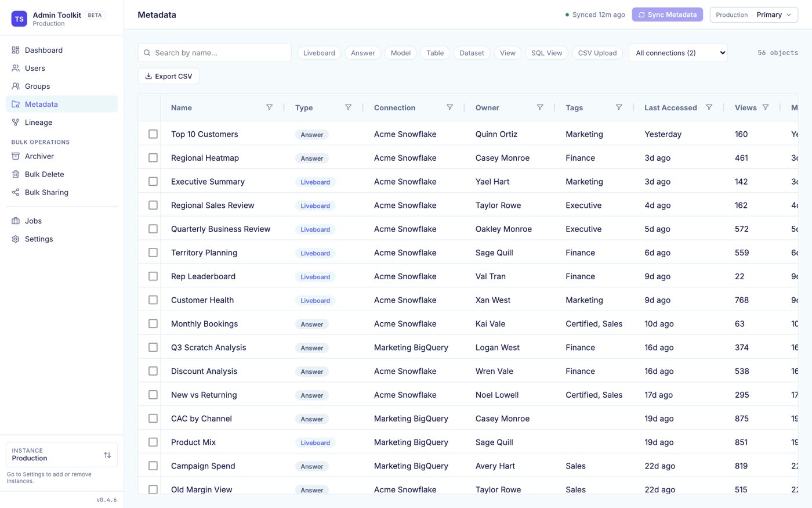Open filter icon on Type column
The width and height of the screenshot is (812, 508).
348,107
